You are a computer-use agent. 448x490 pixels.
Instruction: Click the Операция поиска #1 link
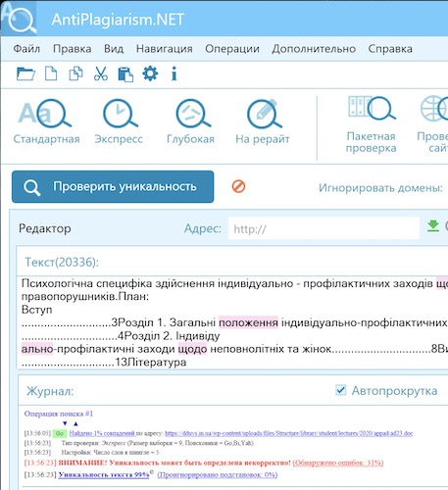59,414
